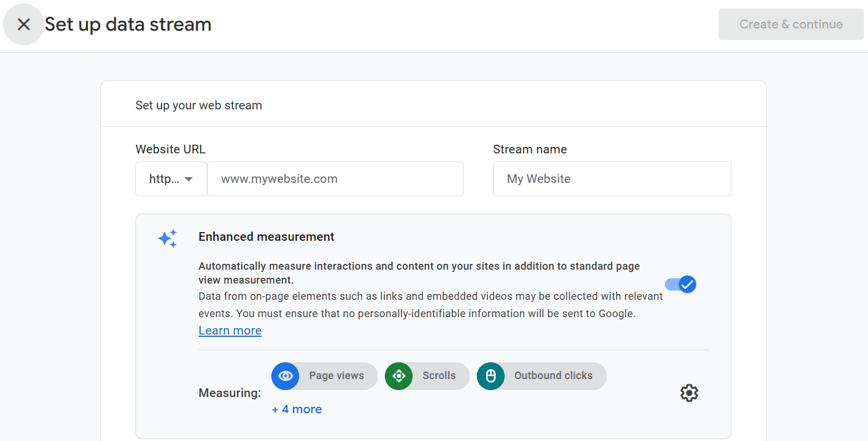Disable the Enhanced measurement toggle
The image size is (868, 441).
click(x=681, y=284)
